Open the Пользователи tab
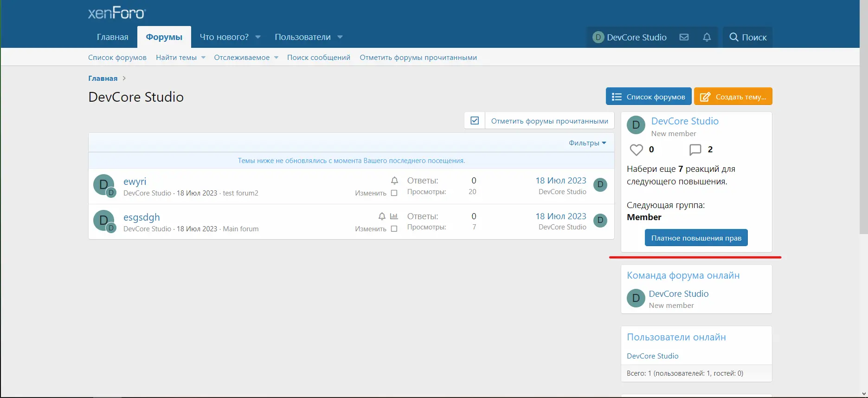The image size is (868, 398). pos(302,37)
